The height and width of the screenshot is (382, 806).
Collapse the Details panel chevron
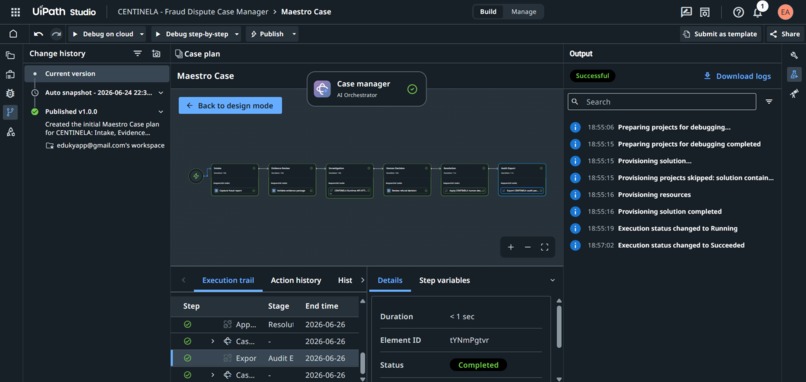pos(553,280)
